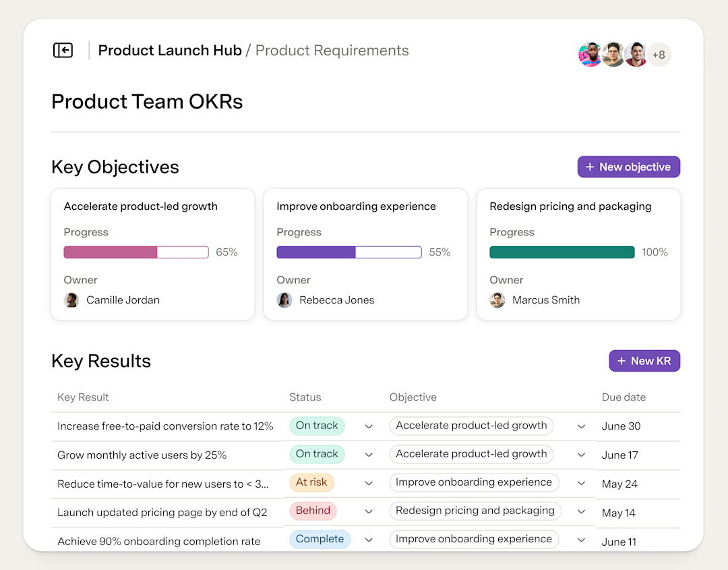This screenshot has width=728, height=570.
Task: Click objective pill in the June 30 row
Action: pos(471,426)
